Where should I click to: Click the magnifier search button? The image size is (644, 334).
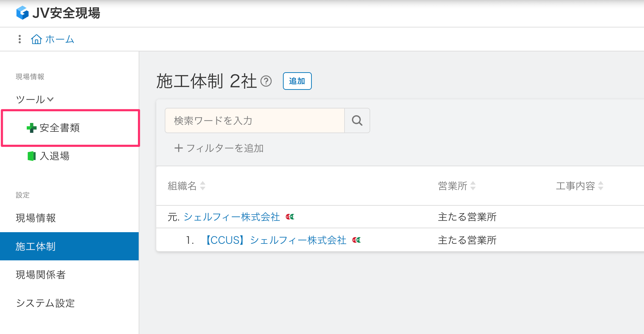coord(357,120)
